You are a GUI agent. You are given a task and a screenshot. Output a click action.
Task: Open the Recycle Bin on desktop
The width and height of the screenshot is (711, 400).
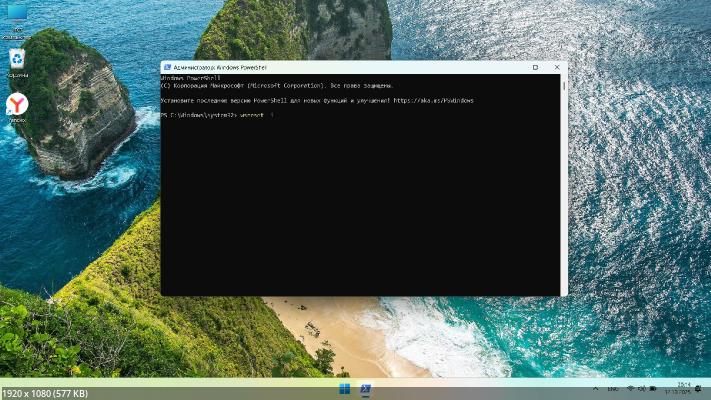tap(17, 61)
